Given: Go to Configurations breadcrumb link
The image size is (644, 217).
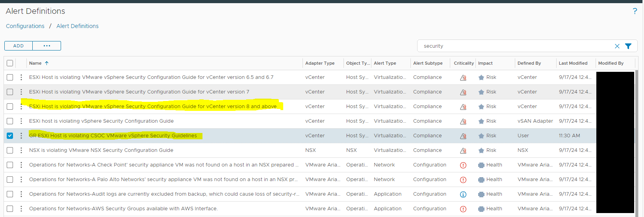Looking at the screenshot, I should click(25, 26).
